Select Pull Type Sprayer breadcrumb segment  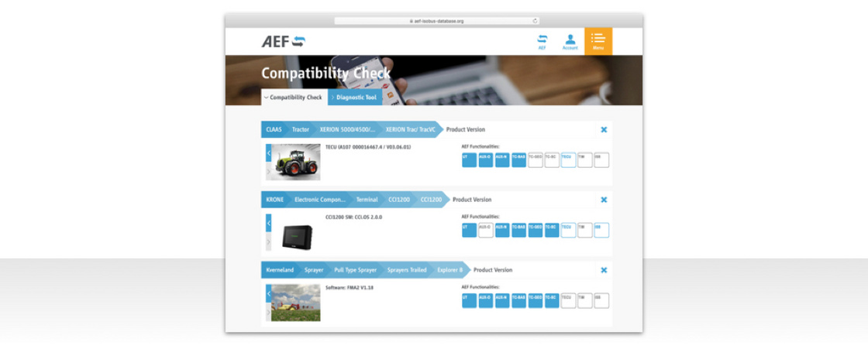tap(356, 269)
